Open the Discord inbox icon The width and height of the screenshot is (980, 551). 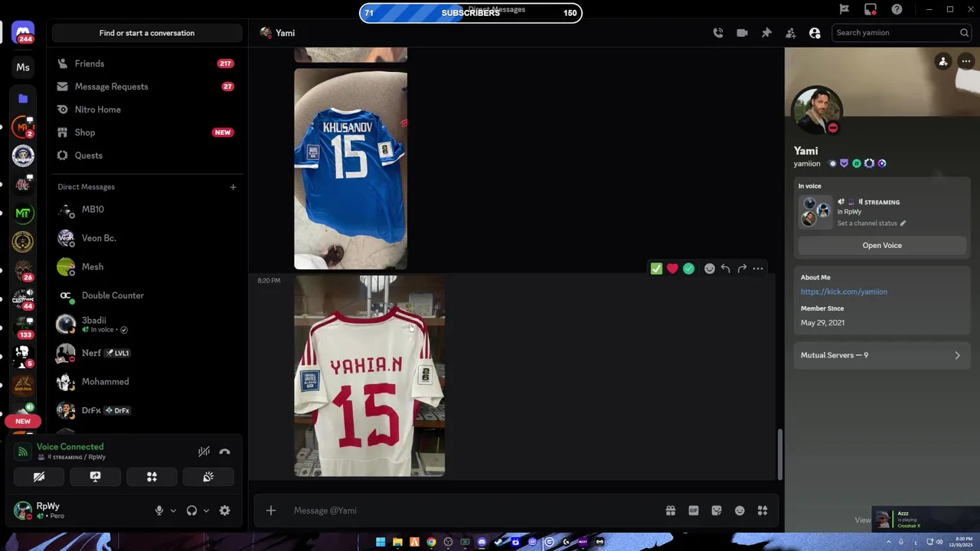tap(871, 9)
